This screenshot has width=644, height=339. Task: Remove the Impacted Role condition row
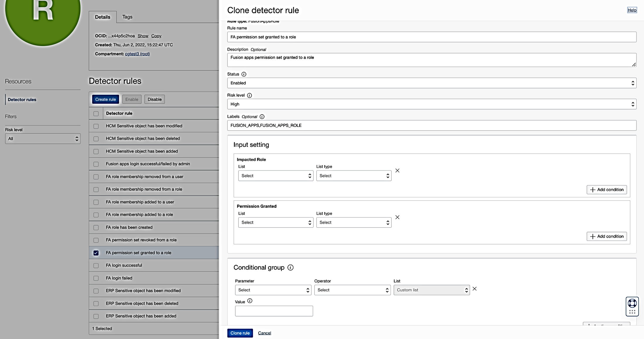[397, 171]
